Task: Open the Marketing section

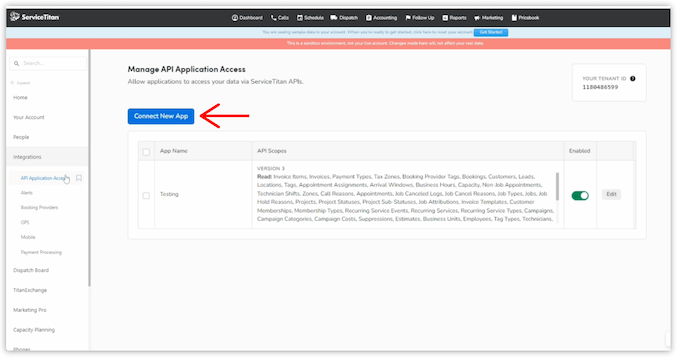Action: (x=488, y=18)
